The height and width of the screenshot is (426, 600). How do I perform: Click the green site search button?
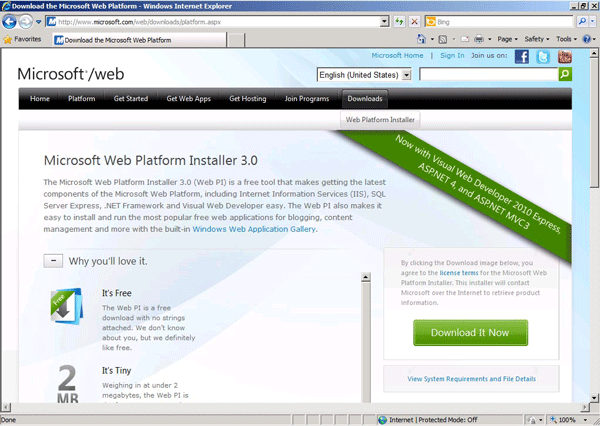[565, 74]
